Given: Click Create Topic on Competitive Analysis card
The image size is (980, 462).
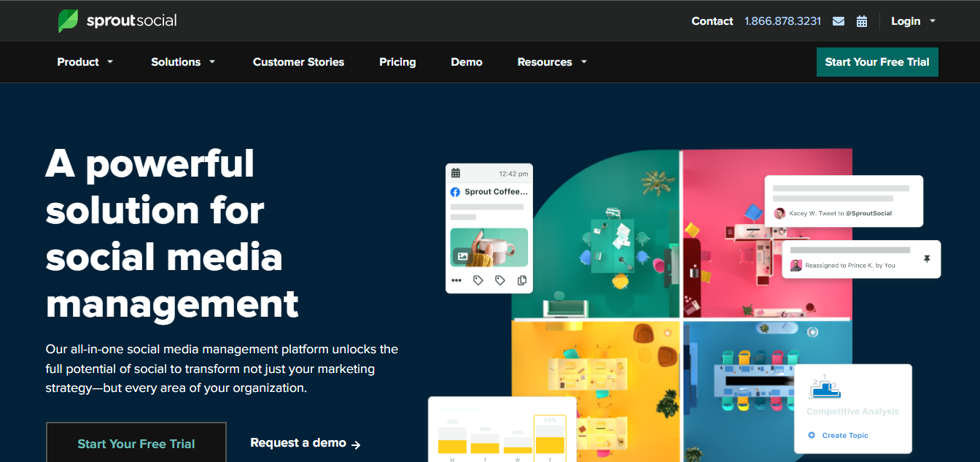Looking at the screenshot, I should point(845,435).
